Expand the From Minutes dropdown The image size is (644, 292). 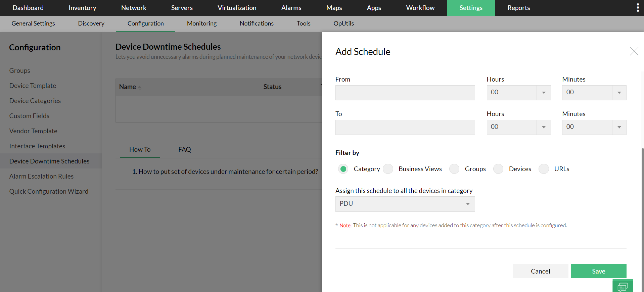(594, 93)
